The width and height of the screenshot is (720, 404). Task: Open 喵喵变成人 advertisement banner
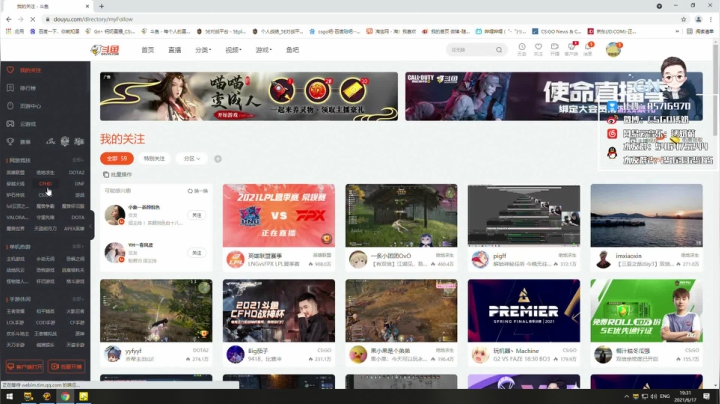[249, 96]
